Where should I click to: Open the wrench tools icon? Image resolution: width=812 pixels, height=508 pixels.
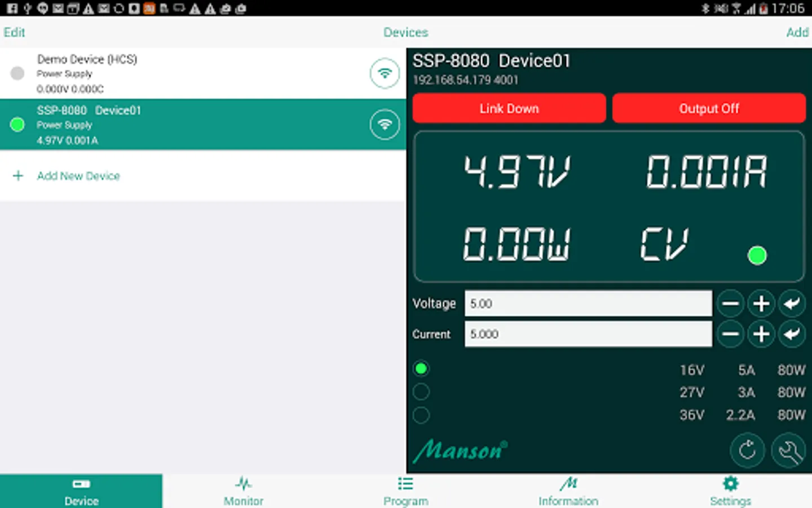pos(788,450)
